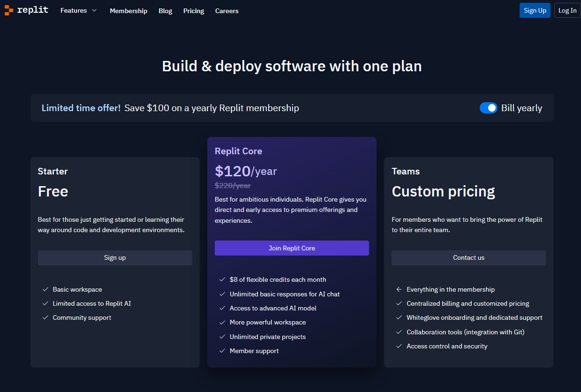The image size is (581, 392).
Task: Click checkmark beside Basic workspace
Action: click(45, 289)
